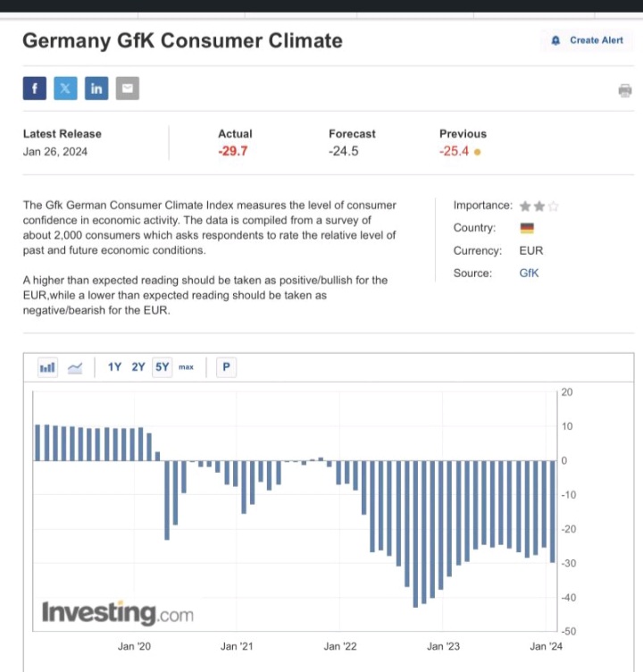The height and width of the screenshot is (672, 643).
Task: Switch chart to bar view
Action: (x=48, y=367)
